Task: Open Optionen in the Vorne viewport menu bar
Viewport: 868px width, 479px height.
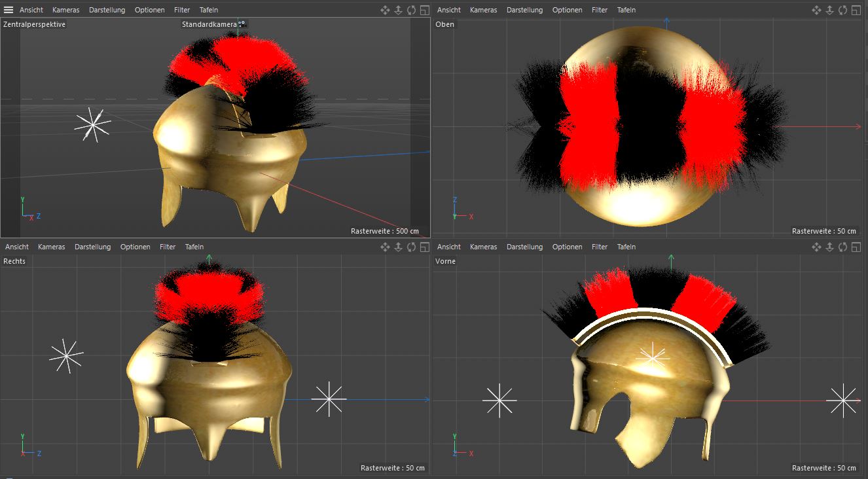Action: click(567, 247)
